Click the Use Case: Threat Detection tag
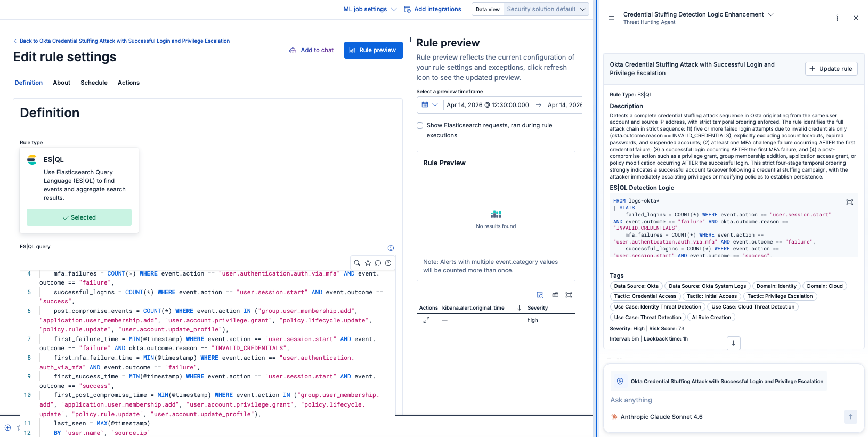Viewport: 868px width, 437px height. (647, 318)
